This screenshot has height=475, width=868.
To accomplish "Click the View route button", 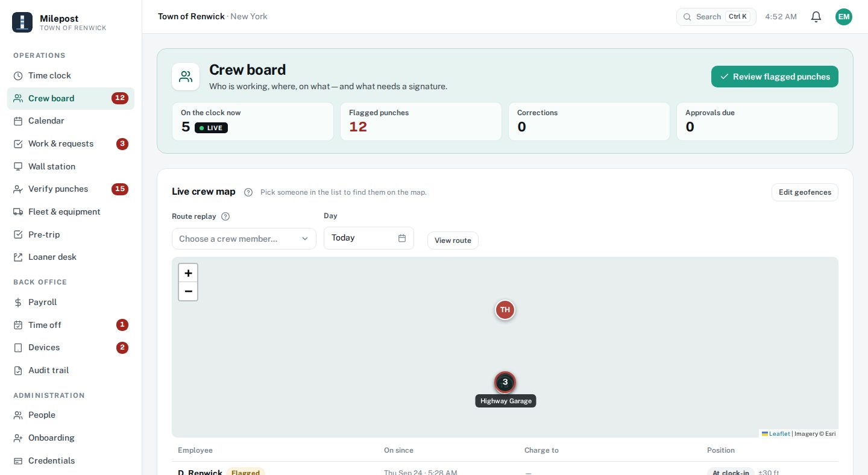I will pyautogui.click(x=453, y=241).
